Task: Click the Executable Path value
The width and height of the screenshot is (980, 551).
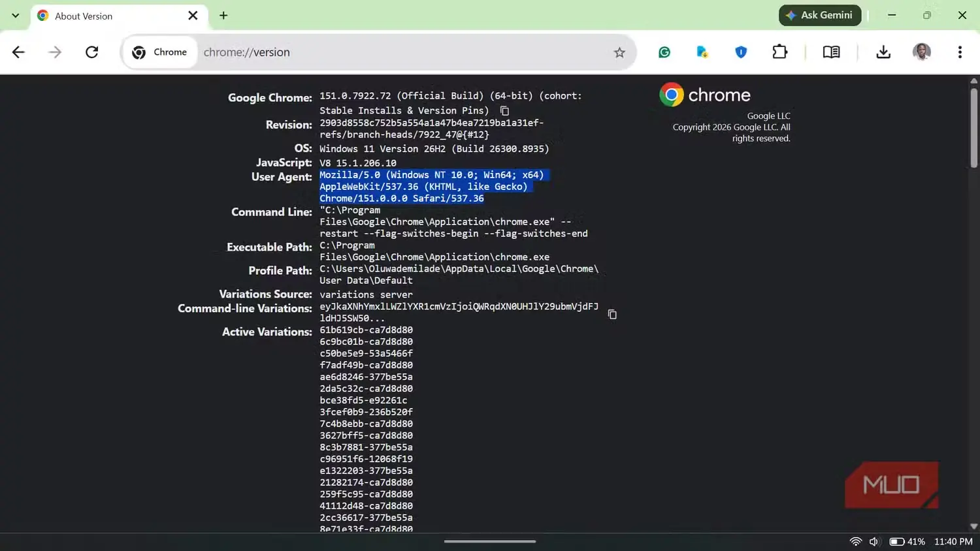Action: click(x=434, y=251)
